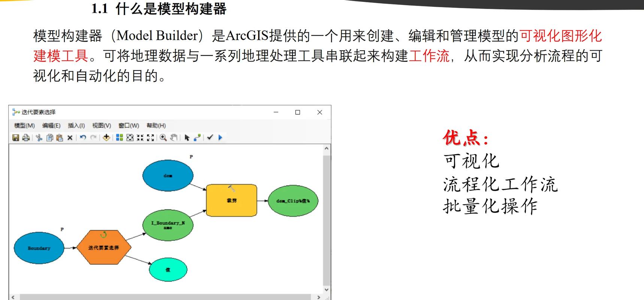Select the orange 迭代要素选择 hexagon

(104, 247)
